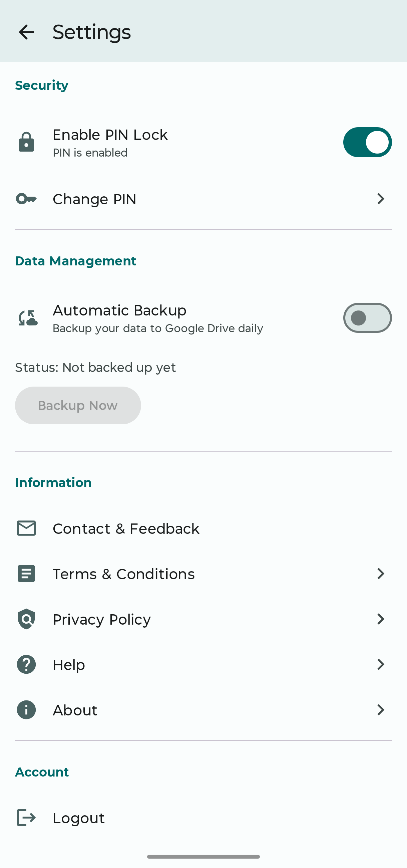Open Terms & Conditions via its chevron

380,574
